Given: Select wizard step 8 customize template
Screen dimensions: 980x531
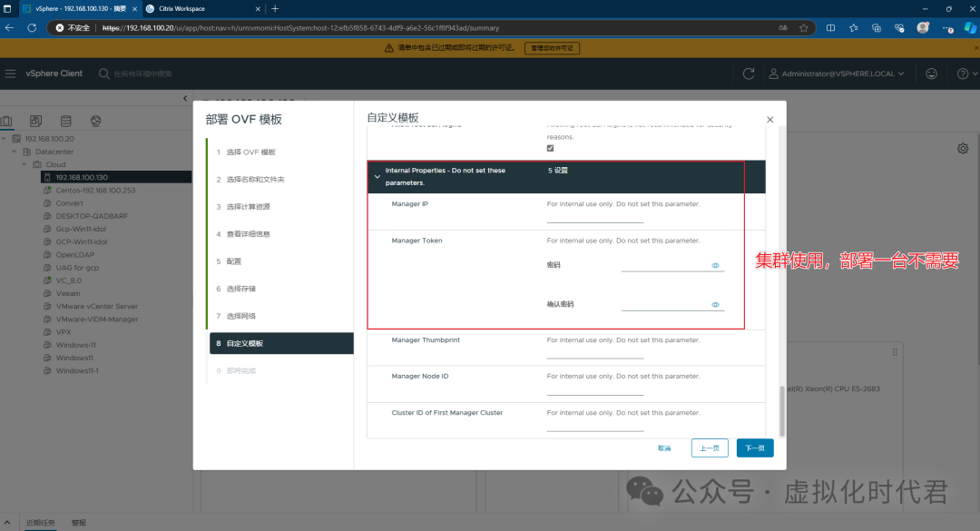Looking at the screenshot, I should coord(281,343).
